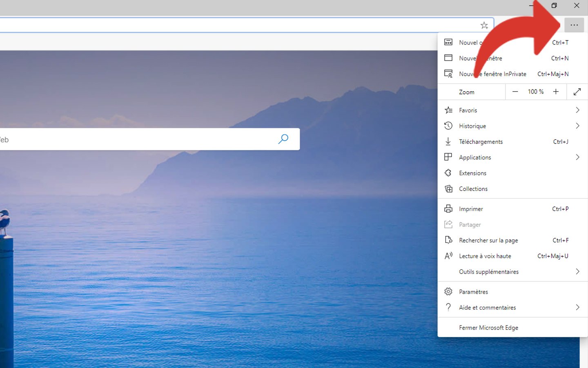
Task: Expand the Historique submenu chevron
Action: [577, 126]
